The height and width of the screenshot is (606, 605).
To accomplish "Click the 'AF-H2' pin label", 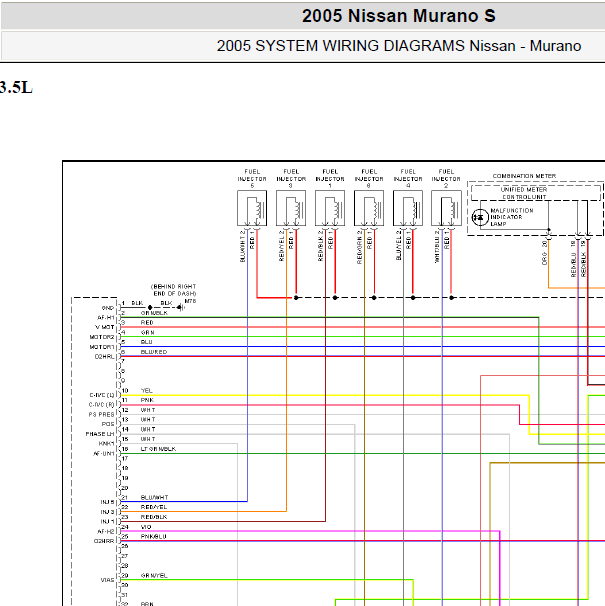I will pyautogui.click(x=106, y=531).
